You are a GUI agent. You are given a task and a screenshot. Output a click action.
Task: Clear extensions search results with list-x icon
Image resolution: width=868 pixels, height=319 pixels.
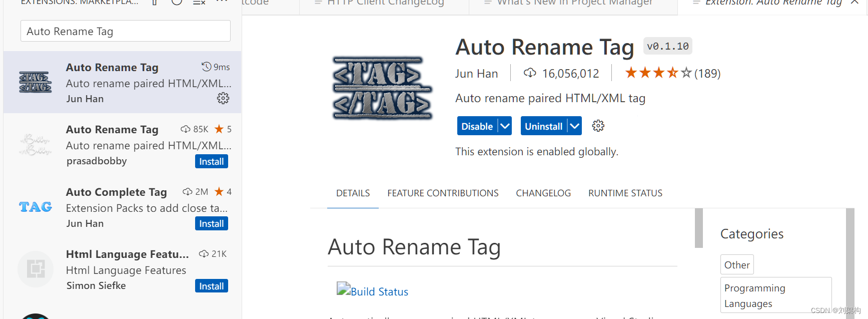pyautogui.click(x=199, y=3)
